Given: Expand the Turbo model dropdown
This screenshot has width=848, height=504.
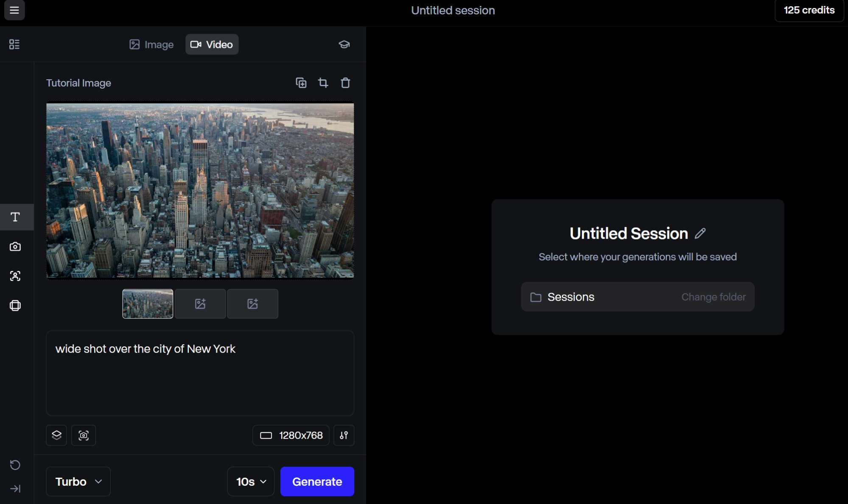Looking at the screenshot, I should (x=78, y=482).
